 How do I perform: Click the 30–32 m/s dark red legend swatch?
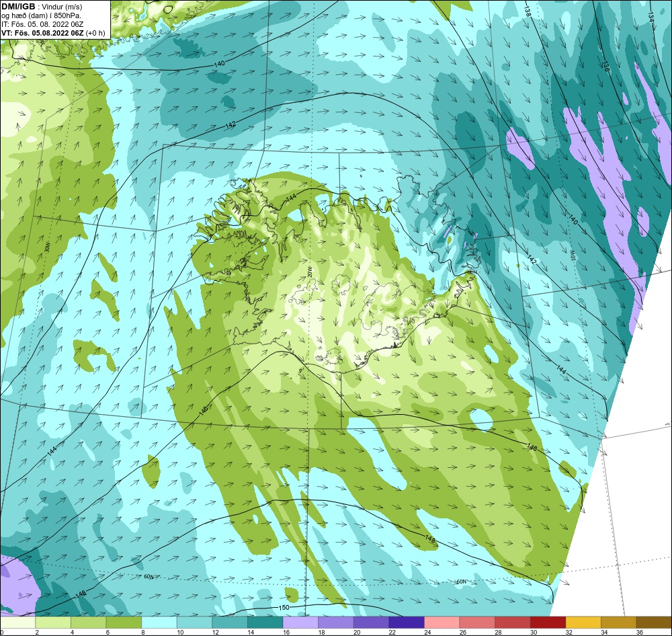click(x=548, y=623)
